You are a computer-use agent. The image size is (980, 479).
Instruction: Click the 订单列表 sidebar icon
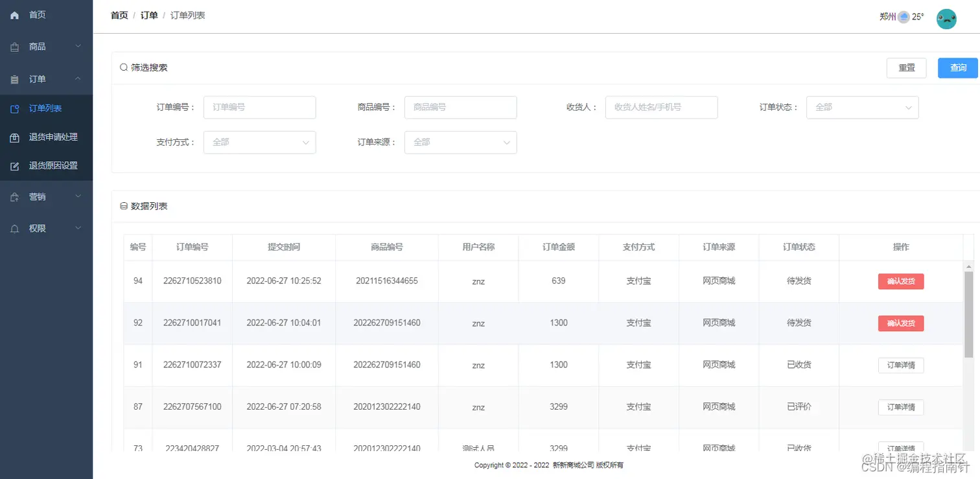(x=15, y=109)
